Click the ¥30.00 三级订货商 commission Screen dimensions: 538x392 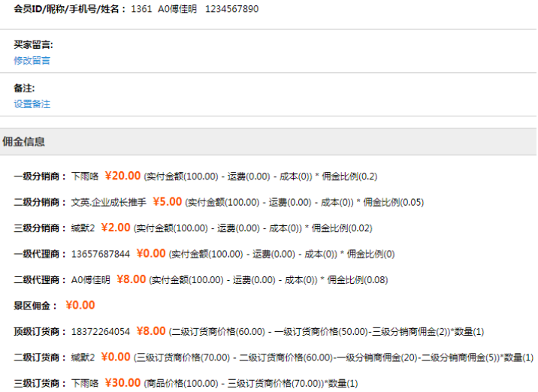point(122,382)
